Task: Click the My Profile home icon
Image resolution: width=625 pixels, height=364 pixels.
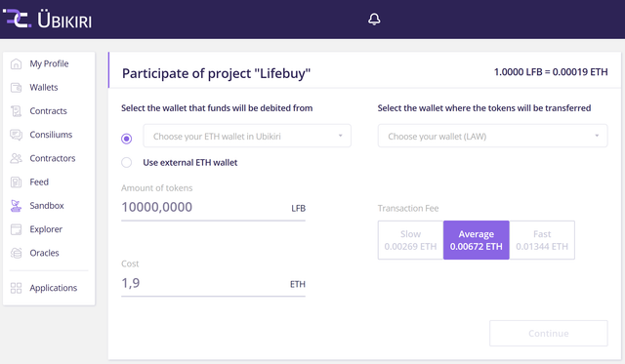Action: [16, 63]
